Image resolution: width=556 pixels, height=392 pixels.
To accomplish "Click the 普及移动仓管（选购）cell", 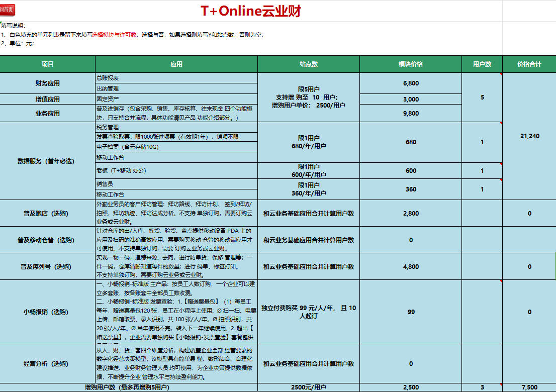I will point(48,240).
